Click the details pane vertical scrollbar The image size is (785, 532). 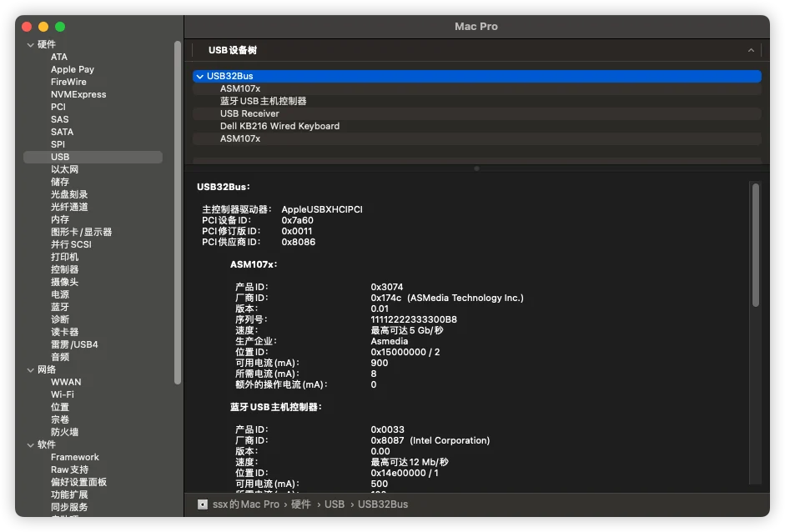pyautogui.click(x=756, y=245)
